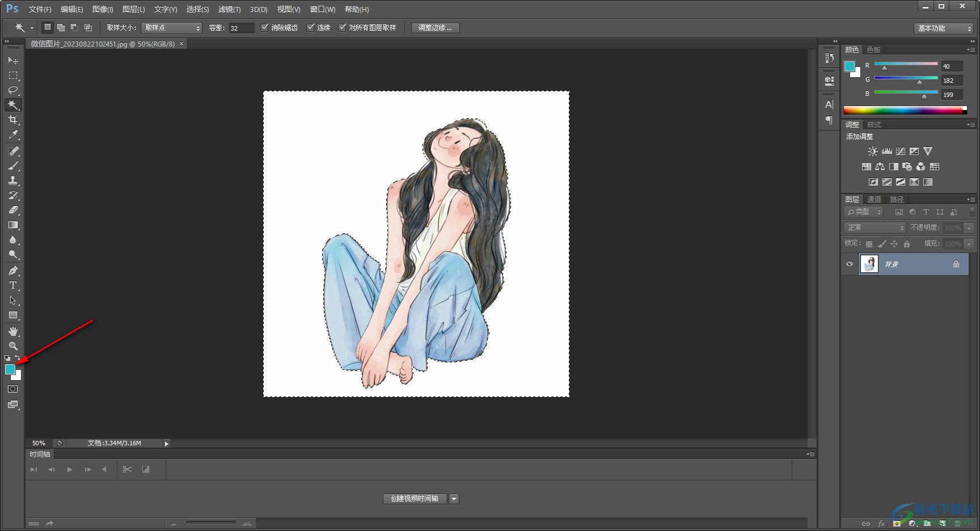Select the Pen tool

pyautogui.click(x=13, y=271)
